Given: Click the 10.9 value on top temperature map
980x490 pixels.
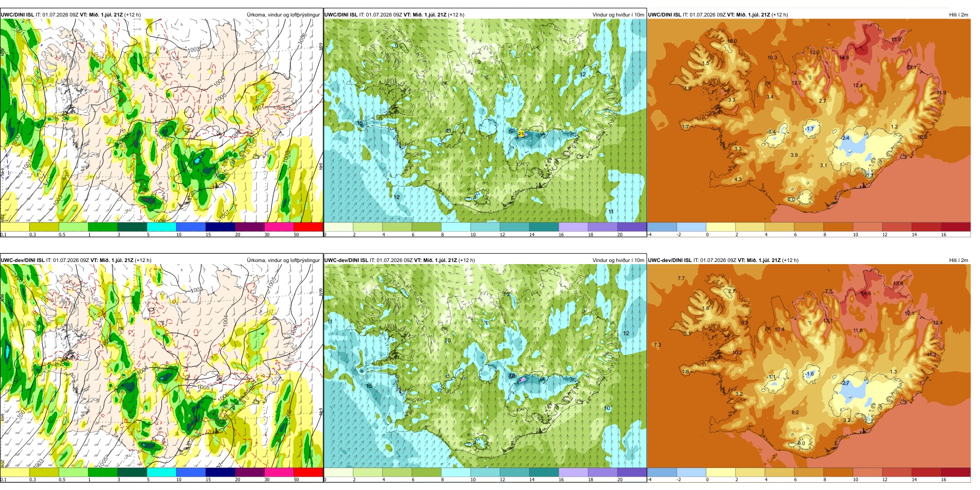Looking at the screenshot, I should (922, 137).
